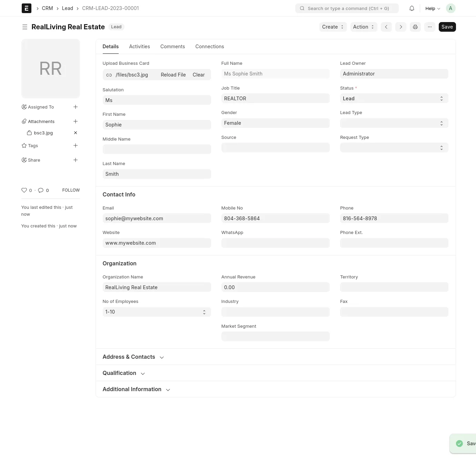Click the empty Industry field
Image resolution: width=476 pixels, height=458 pixels.
coord(275,312)
